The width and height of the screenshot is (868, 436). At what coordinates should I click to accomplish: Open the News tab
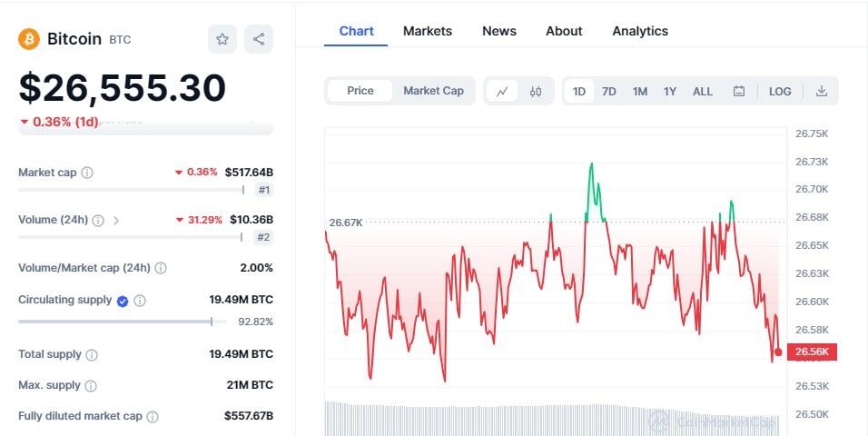pos(499,31)
